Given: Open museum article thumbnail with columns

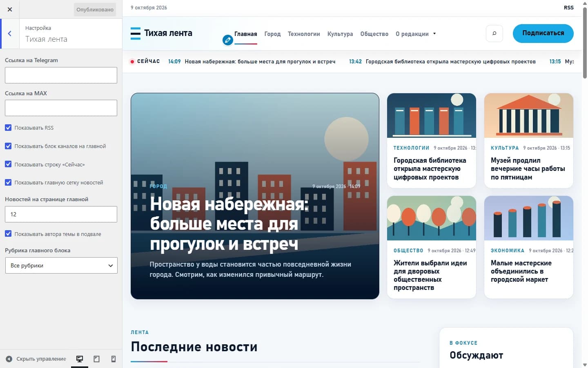Looking at the screenshot, I should point(529,115).
